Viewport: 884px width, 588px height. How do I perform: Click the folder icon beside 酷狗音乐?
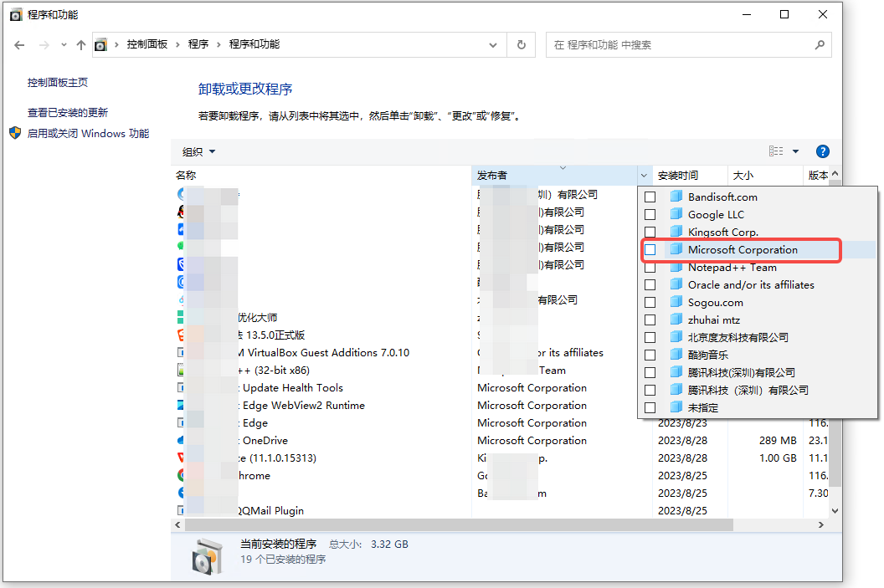(676, 355)
